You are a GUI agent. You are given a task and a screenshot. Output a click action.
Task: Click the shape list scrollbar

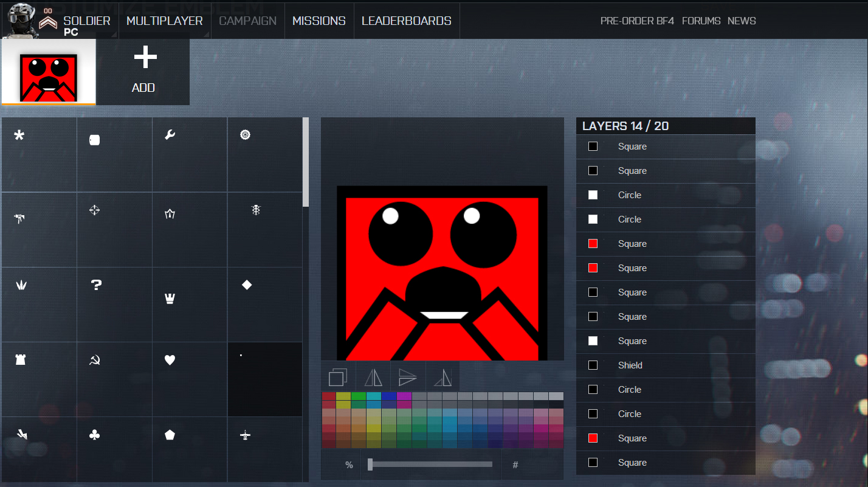coord(306,162)
